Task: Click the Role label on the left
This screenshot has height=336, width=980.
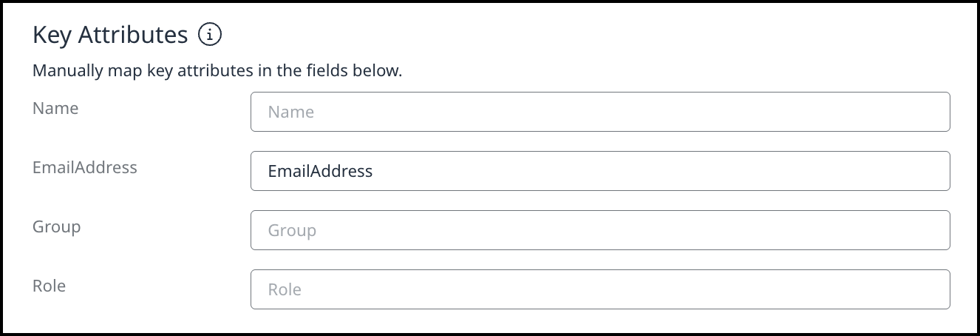Action: pos(49,286)
